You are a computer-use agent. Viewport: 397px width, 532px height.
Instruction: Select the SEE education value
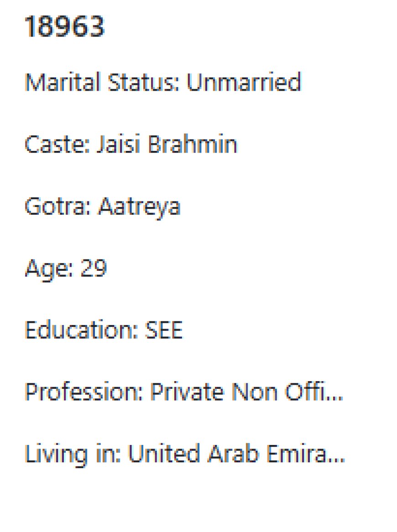tap(164, 330)
